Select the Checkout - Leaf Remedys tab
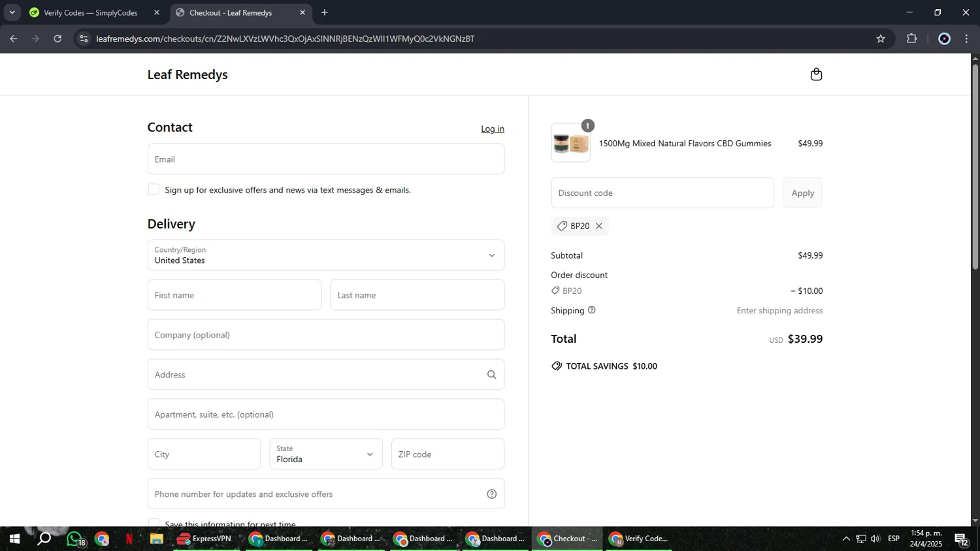The height and width of the screenshot is (551, 980). (x=239, y=12)
